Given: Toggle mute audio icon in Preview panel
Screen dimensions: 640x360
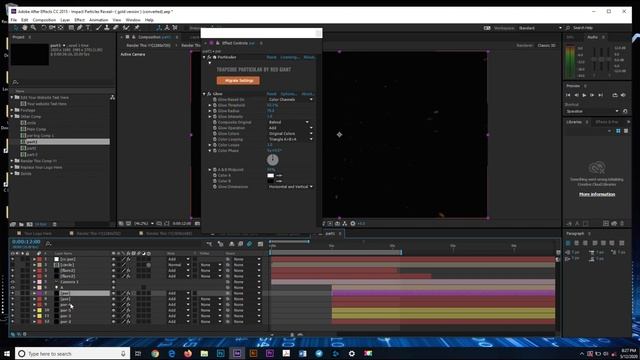Looking at the screenshot, I should click(x=623, y=95).
